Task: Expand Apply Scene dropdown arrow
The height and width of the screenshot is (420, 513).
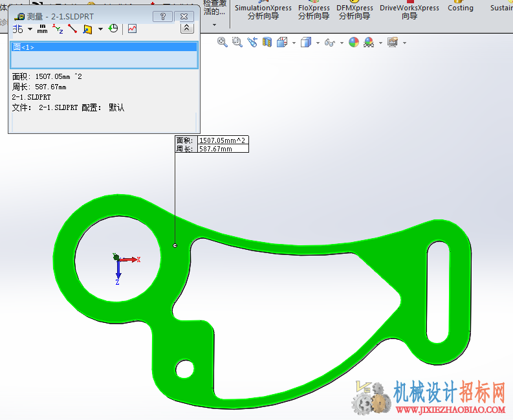Action: pos(380,43)
